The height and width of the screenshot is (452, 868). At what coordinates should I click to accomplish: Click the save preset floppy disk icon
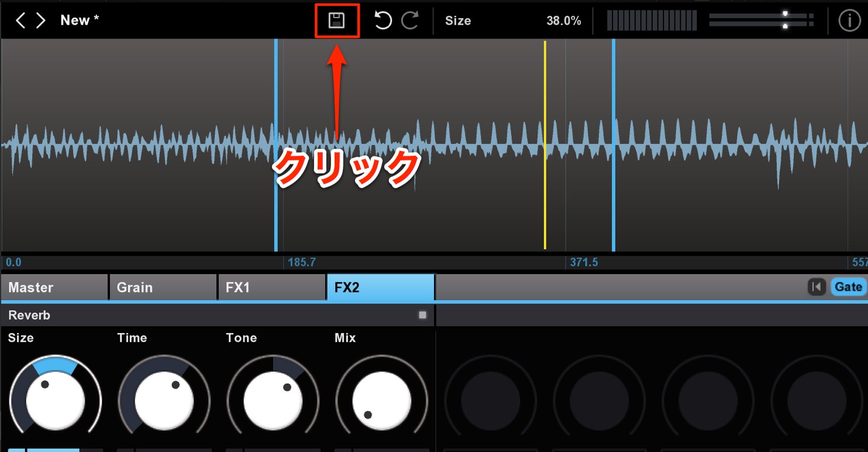(x=336, y=21)
